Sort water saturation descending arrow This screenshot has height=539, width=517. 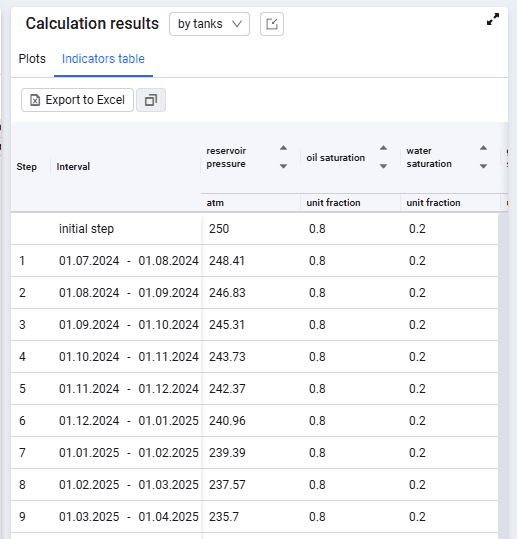click(x=483, y=166)
